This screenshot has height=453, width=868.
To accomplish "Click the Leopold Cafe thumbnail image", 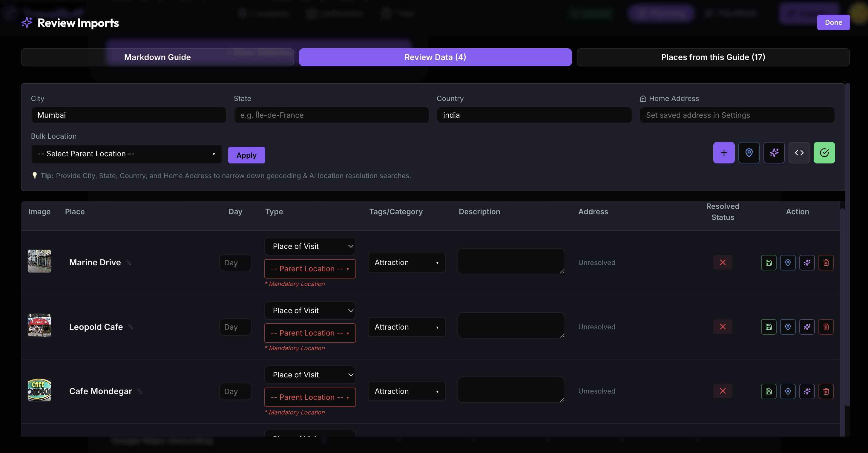I will (39, 326).
